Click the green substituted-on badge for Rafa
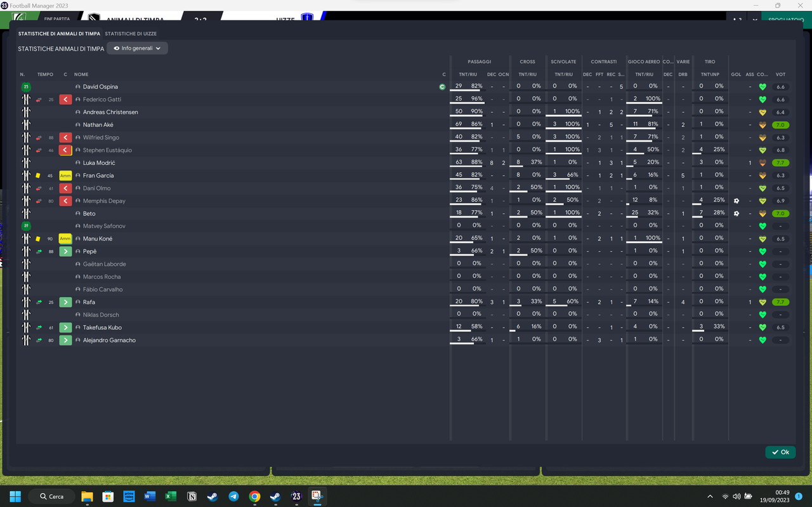This screenshot has width=812, height=507. (x=65, y=303)
